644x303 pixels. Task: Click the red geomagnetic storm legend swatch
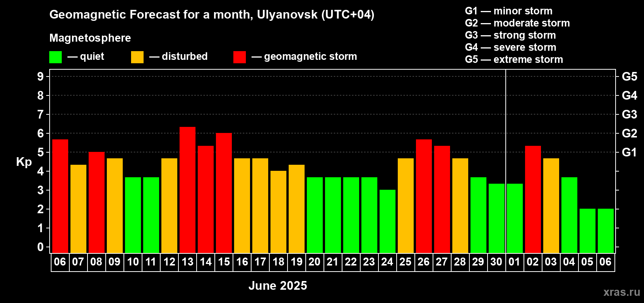point(239,57)
